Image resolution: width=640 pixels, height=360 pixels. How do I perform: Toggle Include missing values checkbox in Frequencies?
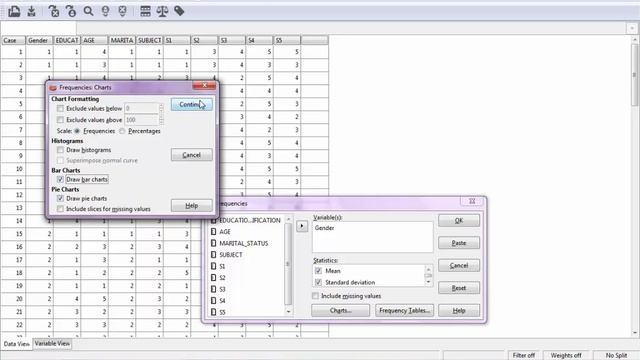(x=315, y=296)
